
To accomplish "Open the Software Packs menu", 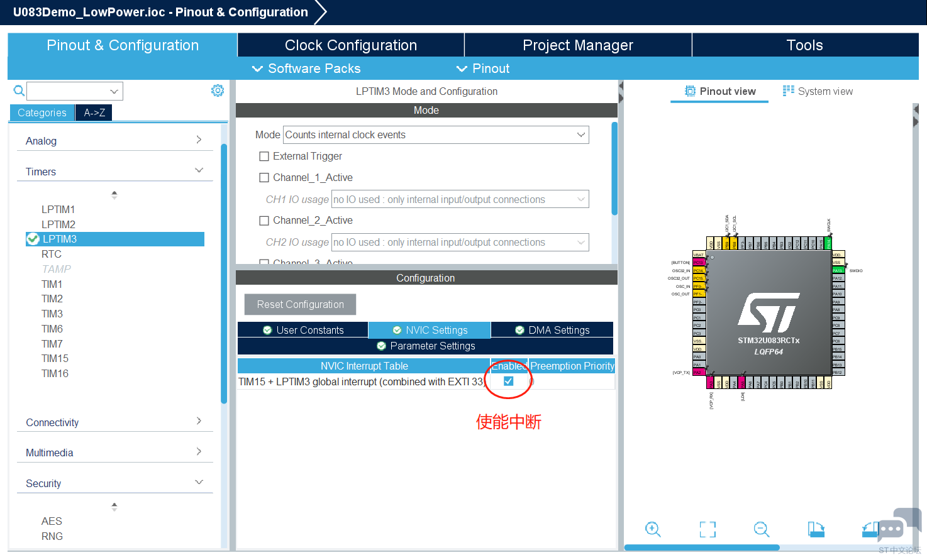I will point(306,69).
